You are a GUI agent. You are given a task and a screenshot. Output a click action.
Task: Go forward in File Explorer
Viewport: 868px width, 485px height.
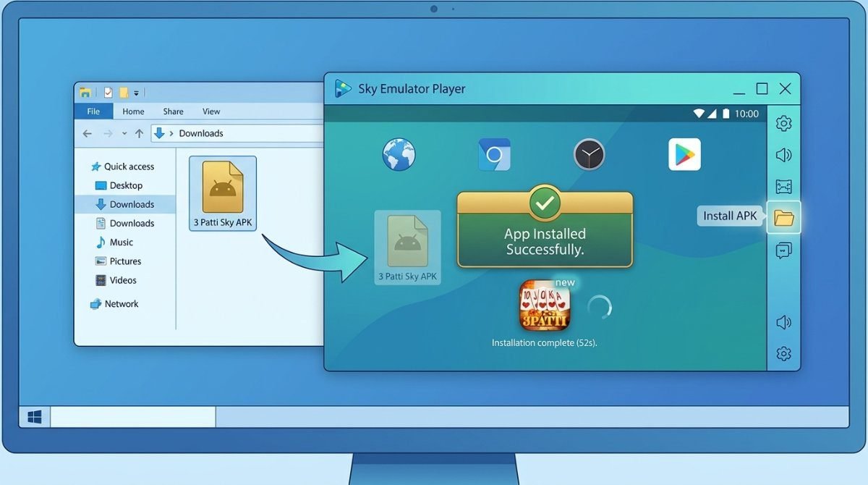[108, 133]
